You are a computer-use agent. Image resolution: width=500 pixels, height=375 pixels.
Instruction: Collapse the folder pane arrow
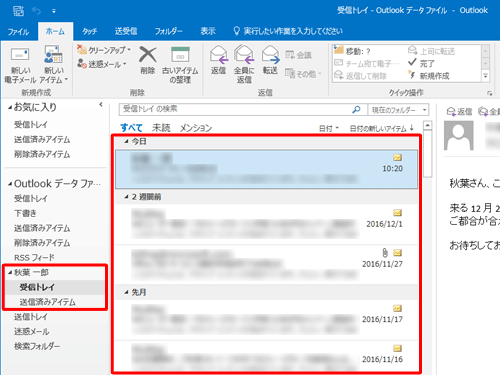coord(101,105)
